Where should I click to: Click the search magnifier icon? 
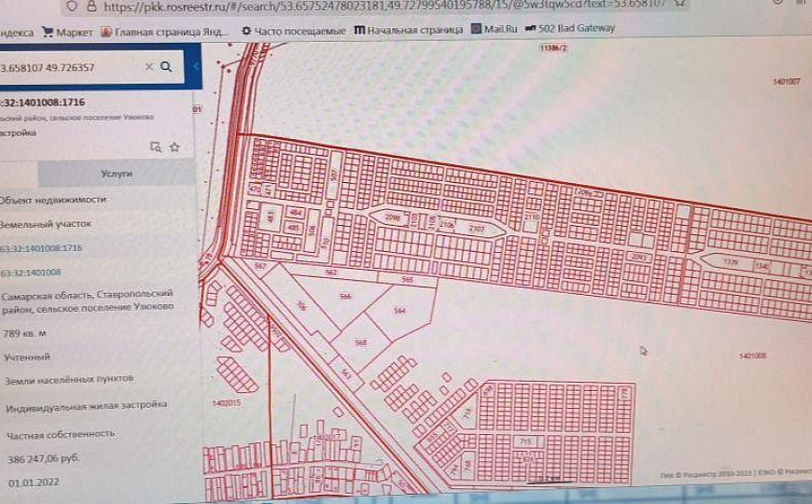click(166, 67)
